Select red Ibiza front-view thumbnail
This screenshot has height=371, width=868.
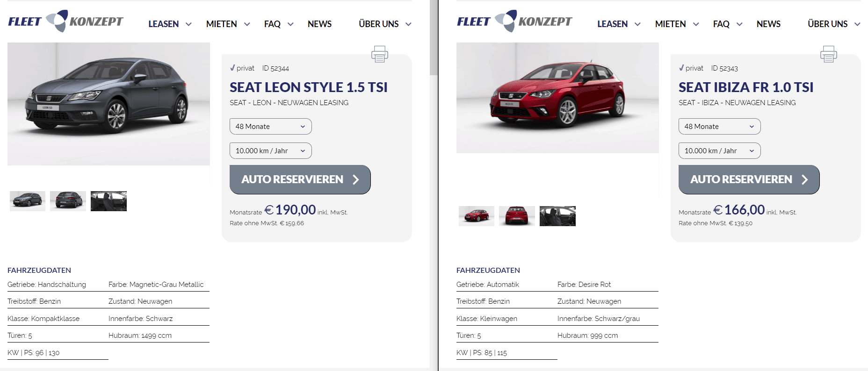477,216
